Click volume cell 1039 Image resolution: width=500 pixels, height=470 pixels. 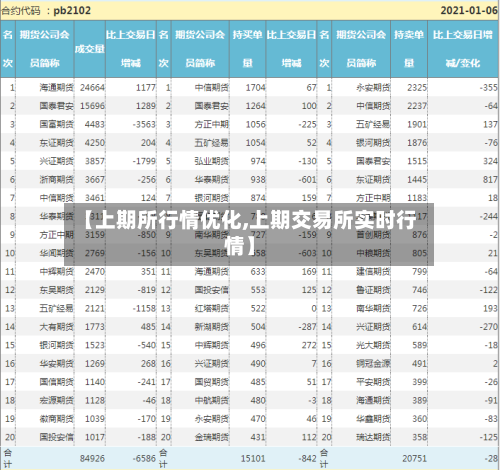[95, 419]
